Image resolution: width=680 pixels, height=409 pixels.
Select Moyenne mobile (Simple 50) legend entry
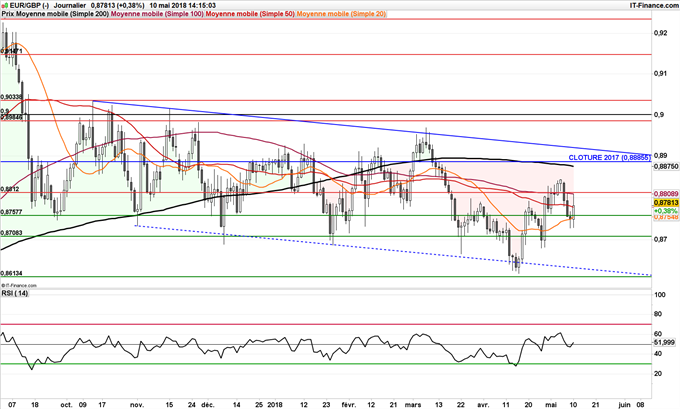pyautogui.click(x=250, y=14)
